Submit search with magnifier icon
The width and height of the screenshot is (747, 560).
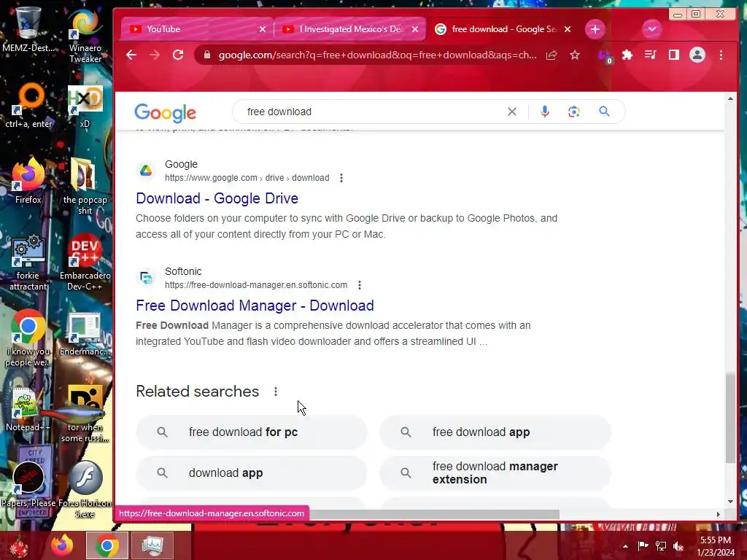pos(604,112)
